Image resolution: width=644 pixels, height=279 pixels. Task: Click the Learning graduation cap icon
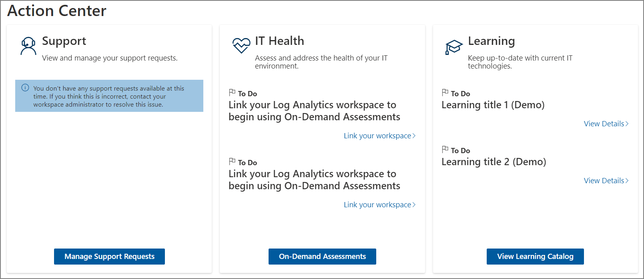(454, 47)
